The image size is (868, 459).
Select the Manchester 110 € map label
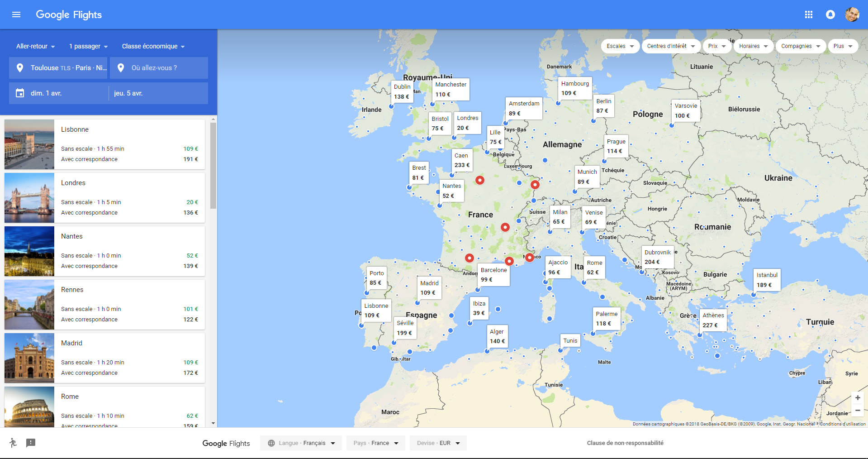[x=451, y=89]
